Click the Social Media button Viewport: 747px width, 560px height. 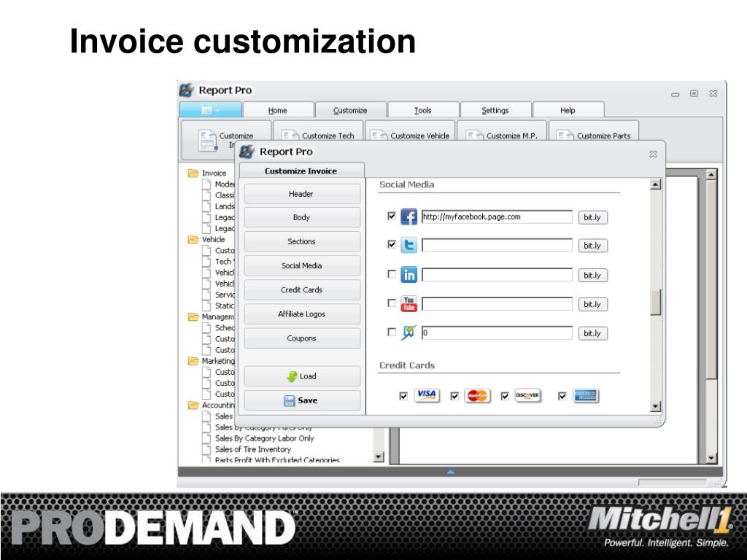coord(302,265)
